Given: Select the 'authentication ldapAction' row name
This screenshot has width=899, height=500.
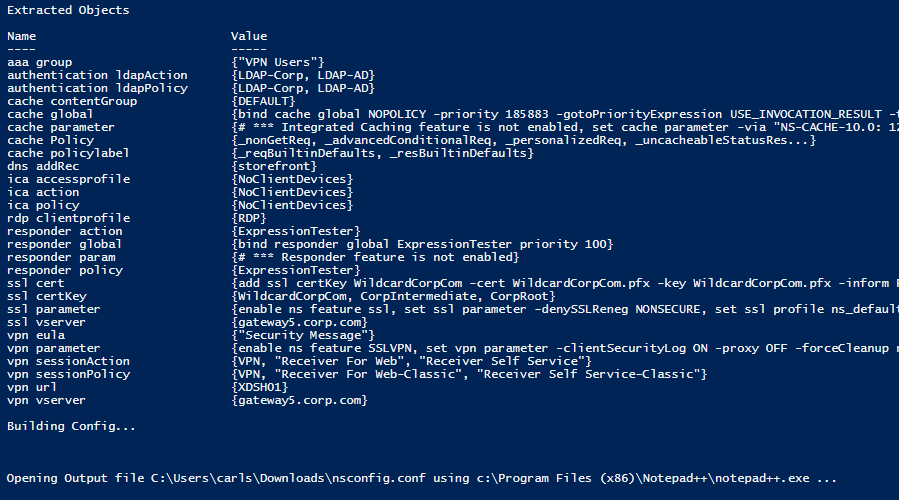Looking at the screenshot, I should (x=97, y=75).
